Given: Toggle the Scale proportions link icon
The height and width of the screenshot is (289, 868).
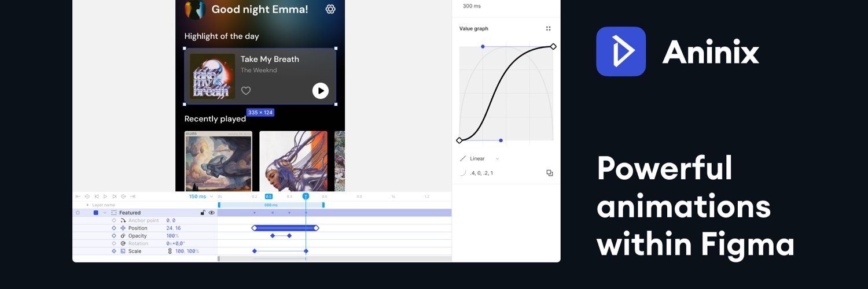Looking at the screenshot, I should (x=170, y=251).
